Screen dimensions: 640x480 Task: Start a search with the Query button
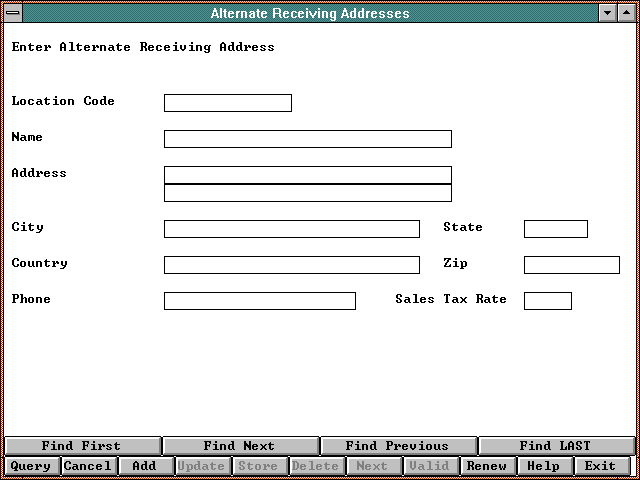31,466
